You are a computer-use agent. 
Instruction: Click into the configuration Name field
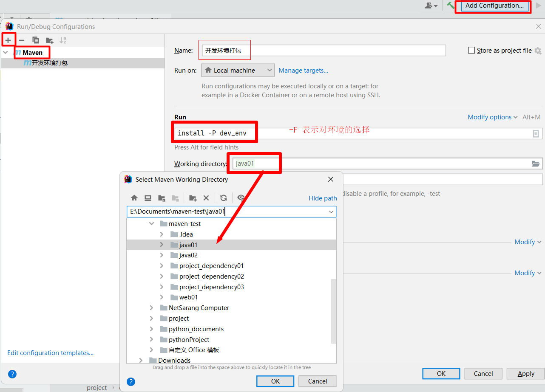click(x=324, y=51)
